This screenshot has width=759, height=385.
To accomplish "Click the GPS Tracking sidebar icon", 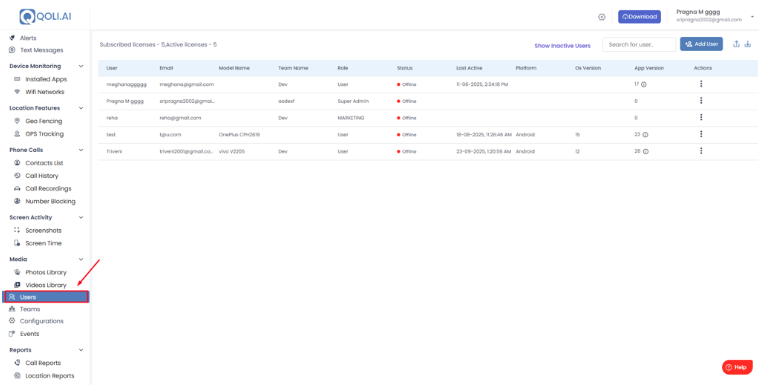I will (x=17, y=134).
